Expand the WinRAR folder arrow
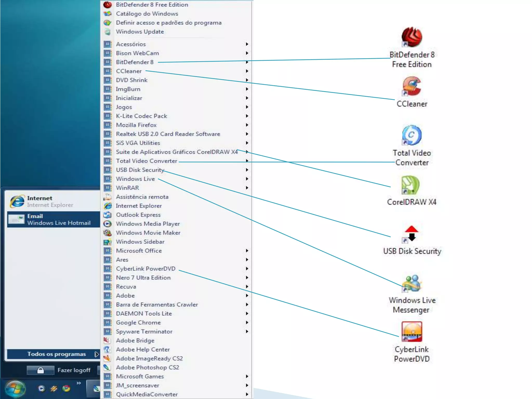Screen dimensions: 532x399 click(x=247, y=188)
